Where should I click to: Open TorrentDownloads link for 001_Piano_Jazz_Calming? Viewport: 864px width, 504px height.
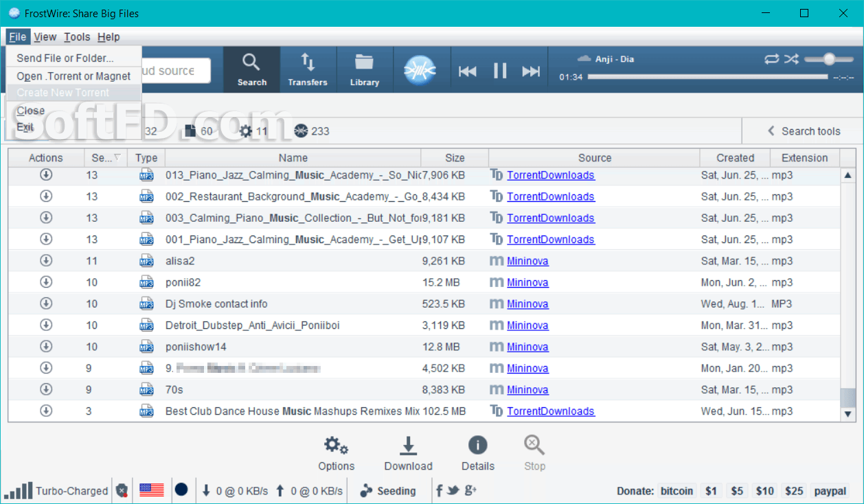click(551, 240)
